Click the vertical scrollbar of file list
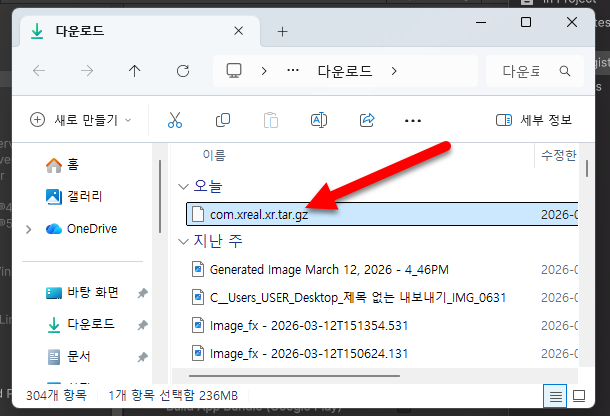610x416 pixels. click(x=587, y=169)
